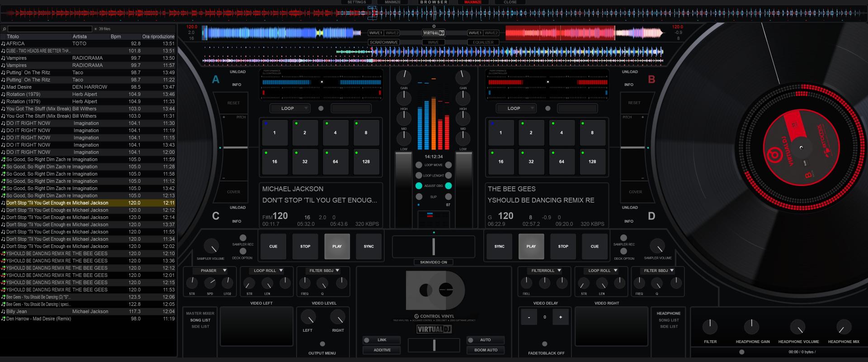
Task: Toggle right LOOP LENGHT indicator
Action: coord(448,176)
